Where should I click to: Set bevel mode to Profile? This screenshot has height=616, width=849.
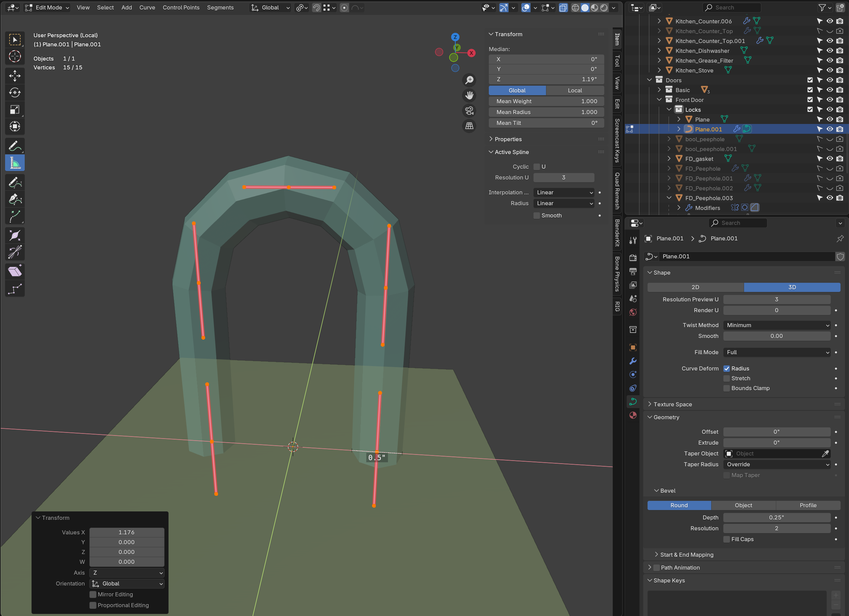(808, 505)
